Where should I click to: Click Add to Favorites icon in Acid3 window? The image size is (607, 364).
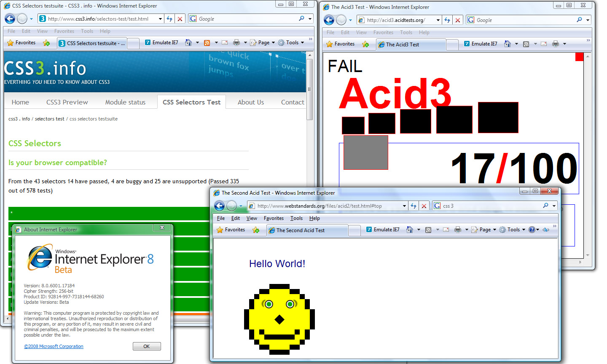[365, 44]
